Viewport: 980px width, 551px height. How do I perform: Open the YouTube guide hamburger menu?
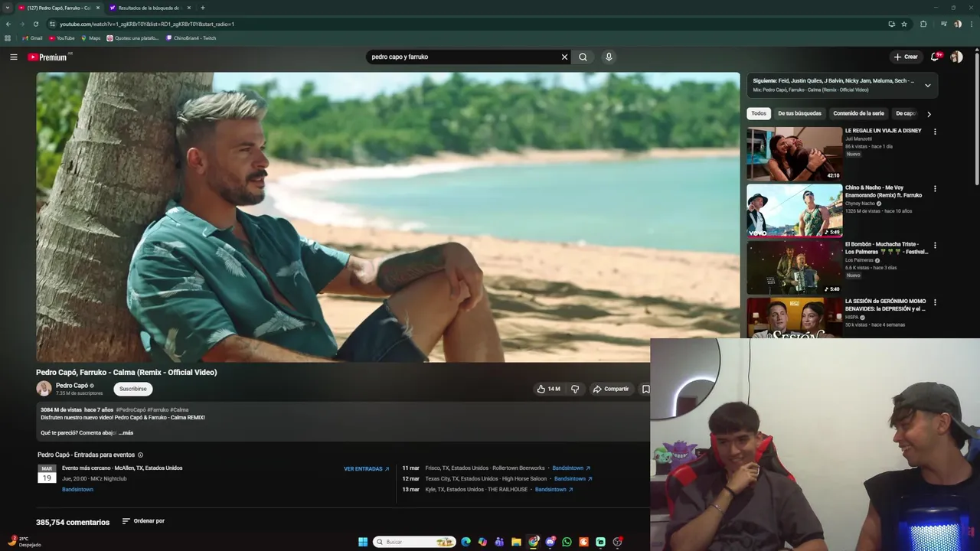pos(13,57)
